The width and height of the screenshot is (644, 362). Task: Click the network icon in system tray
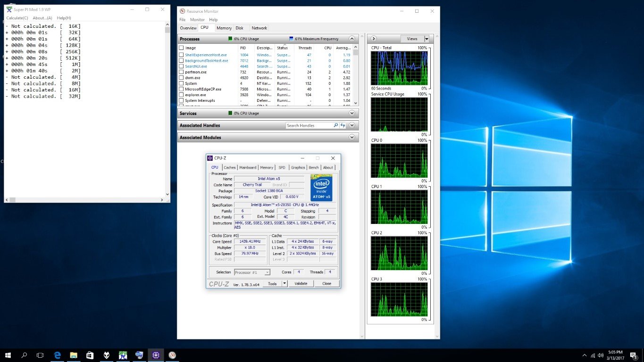(593, 355)
